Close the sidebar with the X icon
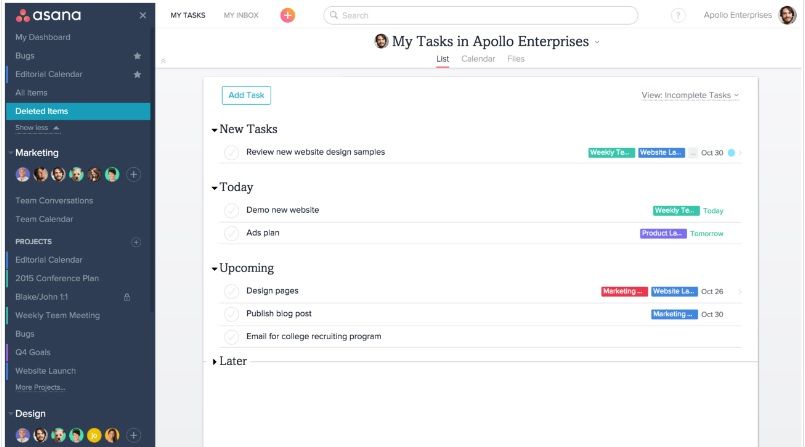 click(x=142, y=15)
